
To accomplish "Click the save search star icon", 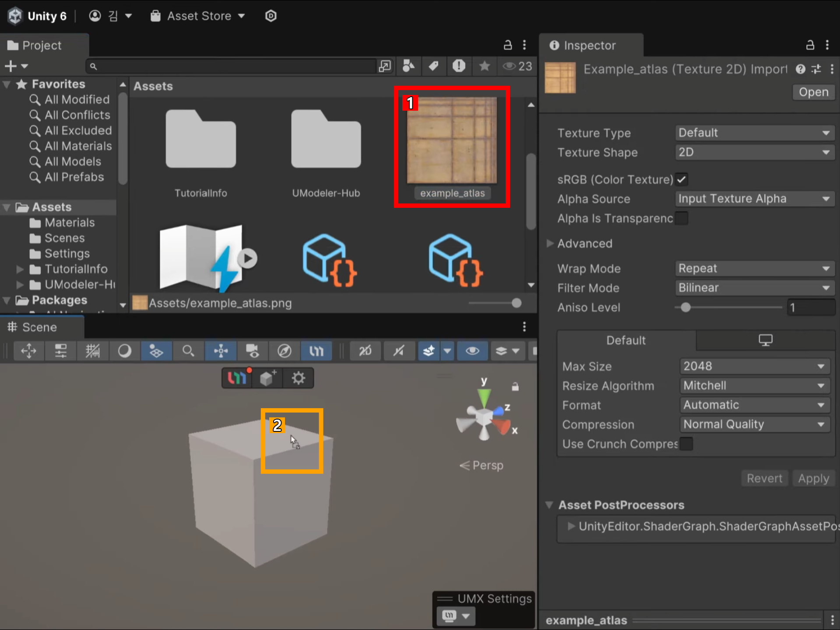I will tap(484, 66).
